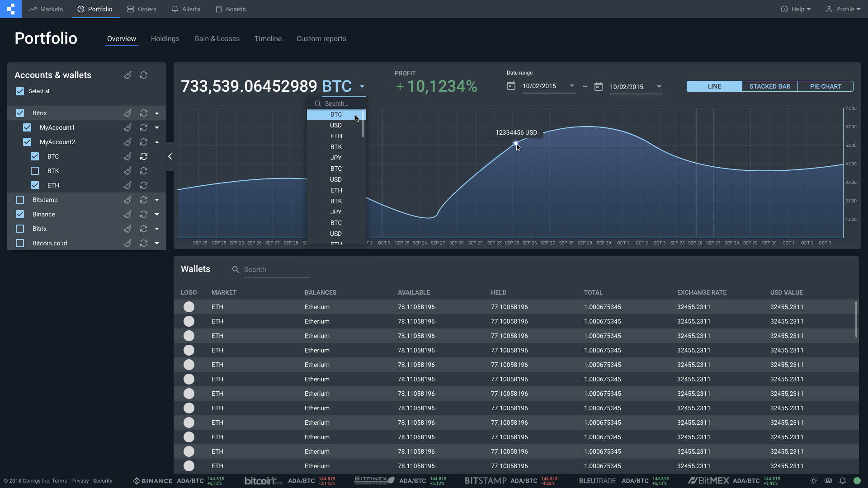This screenshot has height=488, width=868.
Task: Click the Coinigy logo in top-left
Action: [11, 9]
